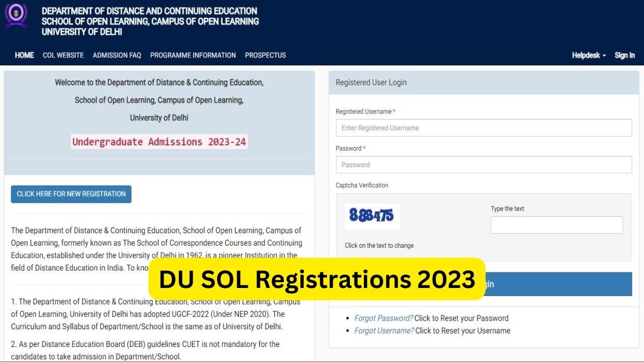644x362 pixels.
Task: Open ADMISSION FAQ page
Action: click(117, 55)
